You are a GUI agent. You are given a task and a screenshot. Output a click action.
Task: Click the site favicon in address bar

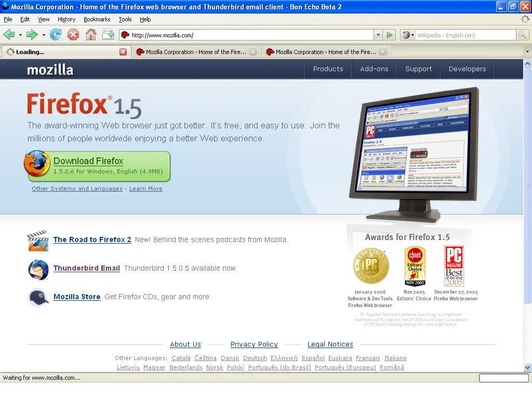[125, 35]
